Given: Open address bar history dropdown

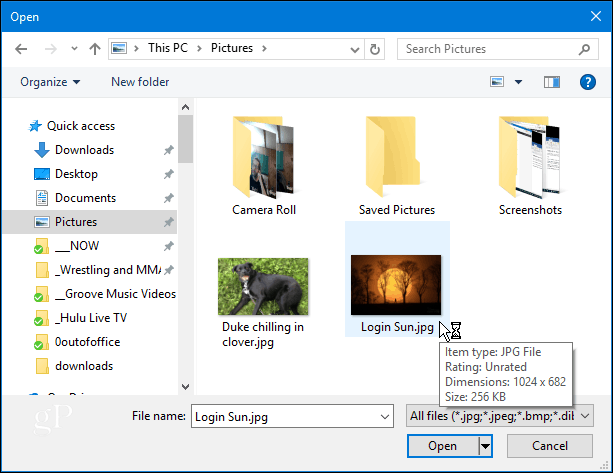Looking at the screenshot, I should point(355,49).
